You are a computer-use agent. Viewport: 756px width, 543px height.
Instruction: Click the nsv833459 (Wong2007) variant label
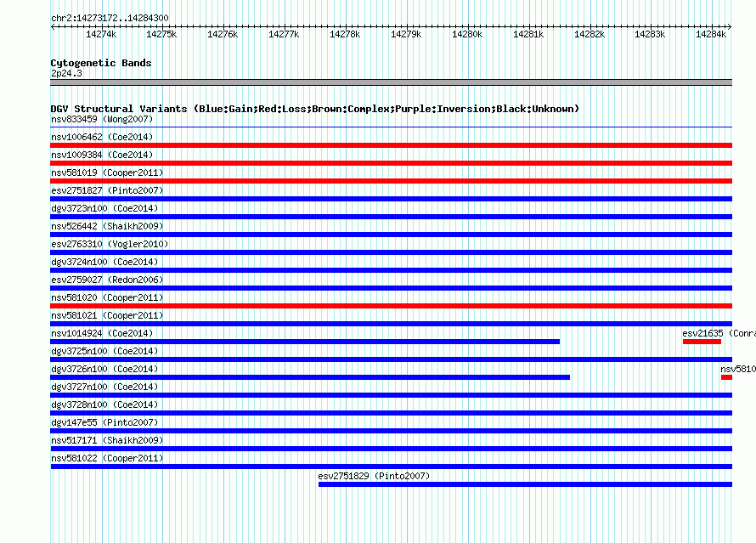tap(102, 119)
